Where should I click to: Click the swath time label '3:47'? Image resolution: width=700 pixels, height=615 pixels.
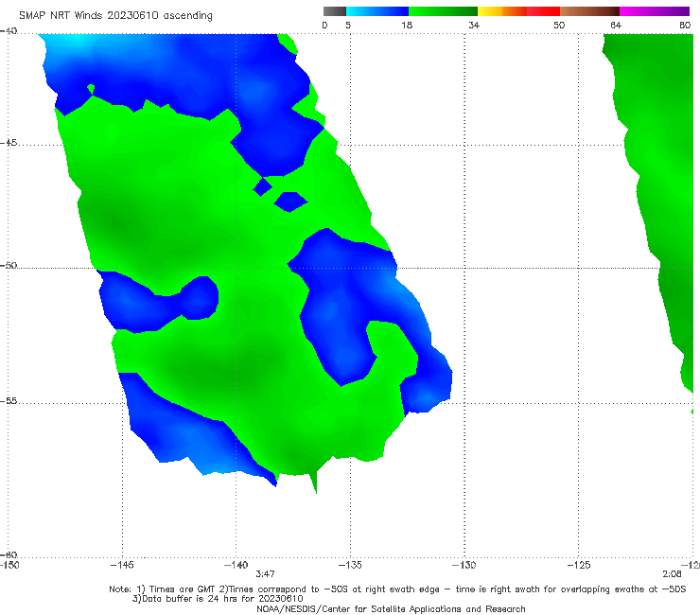[265, 573]
